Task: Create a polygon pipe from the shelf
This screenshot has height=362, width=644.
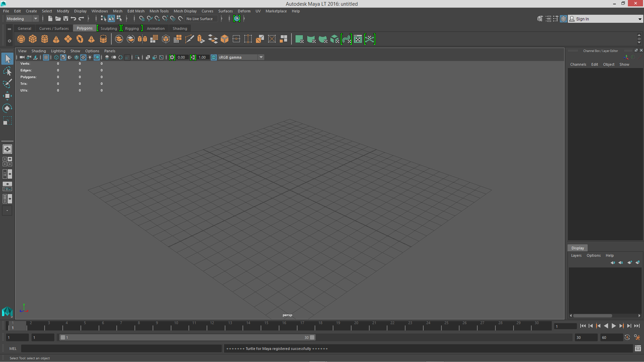Action: pos(103,39)
